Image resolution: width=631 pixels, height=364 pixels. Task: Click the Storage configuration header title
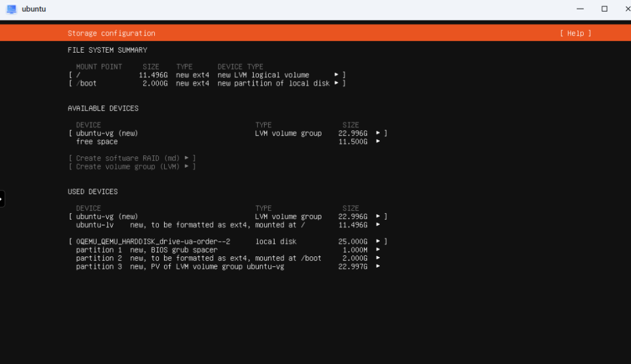click(x=112, y=33)
